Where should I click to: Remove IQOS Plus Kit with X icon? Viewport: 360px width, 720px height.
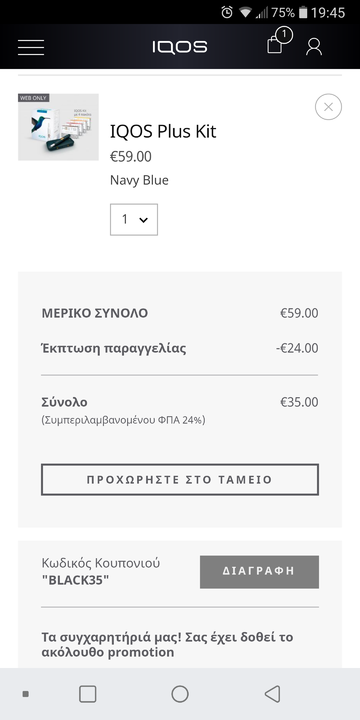[x=328, y=107]
